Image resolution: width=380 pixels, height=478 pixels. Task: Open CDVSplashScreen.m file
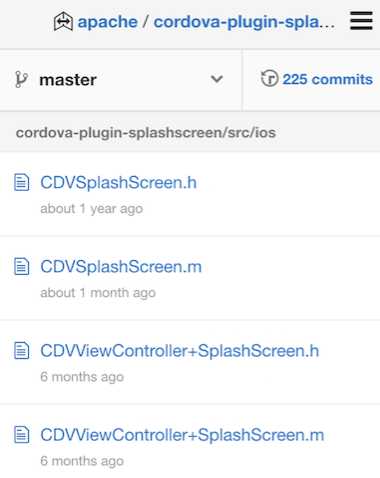(x=121, y=267)
